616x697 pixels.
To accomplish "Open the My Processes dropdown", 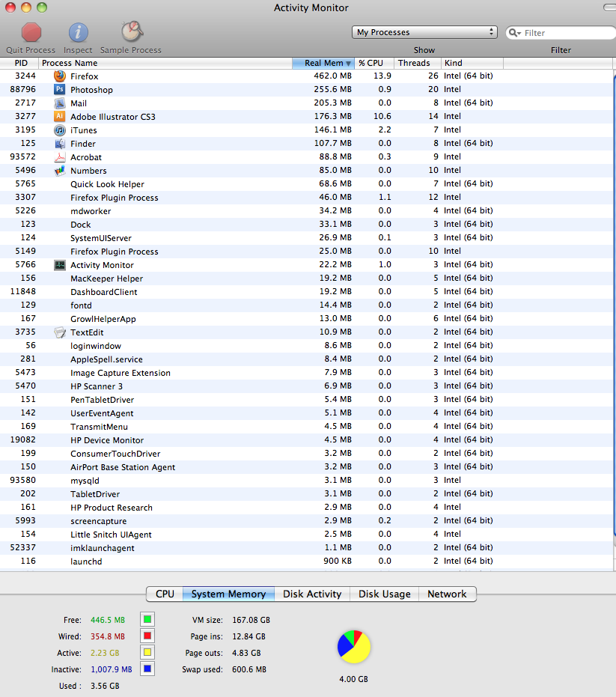I will coord(424,32).
